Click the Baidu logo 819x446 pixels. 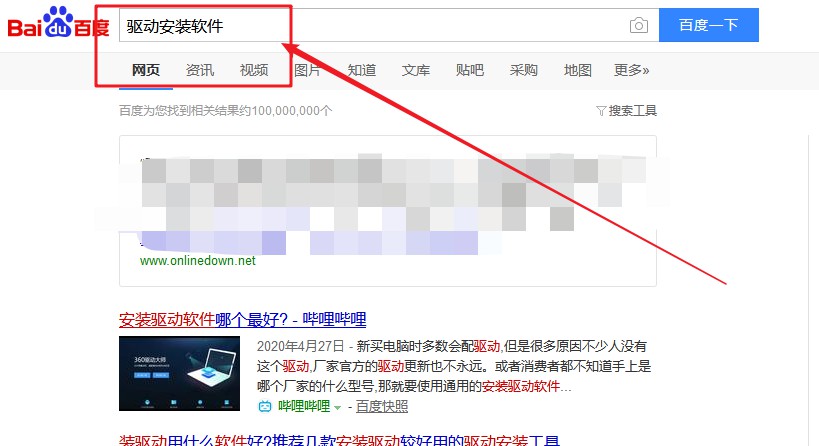[58, 25]
